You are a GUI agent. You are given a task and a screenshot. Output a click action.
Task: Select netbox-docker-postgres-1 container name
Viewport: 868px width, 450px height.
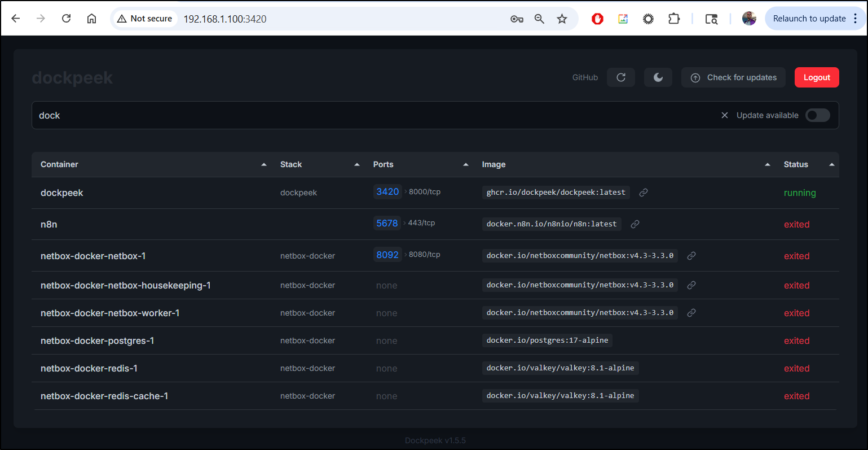(98, 340)
